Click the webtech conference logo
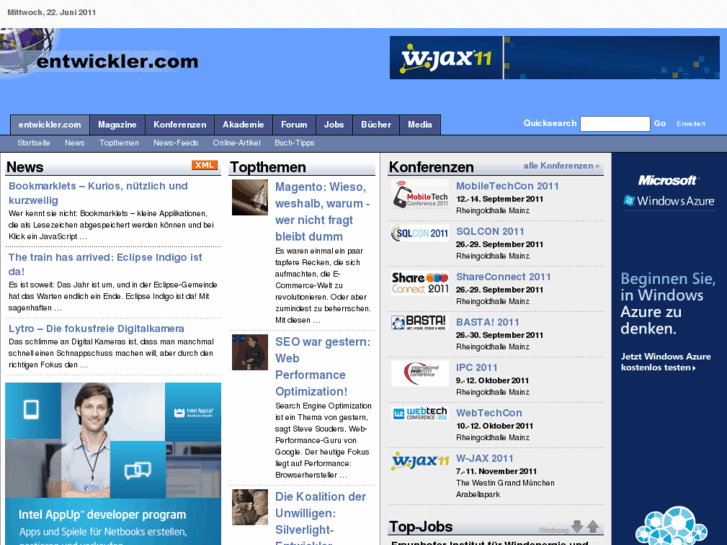This screenshot has width=727, height=545. click(420, 413)
